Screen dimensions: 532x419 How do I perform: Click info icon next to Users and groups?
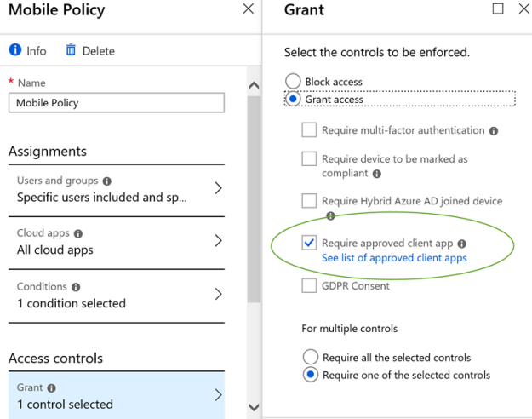point(106,181)
